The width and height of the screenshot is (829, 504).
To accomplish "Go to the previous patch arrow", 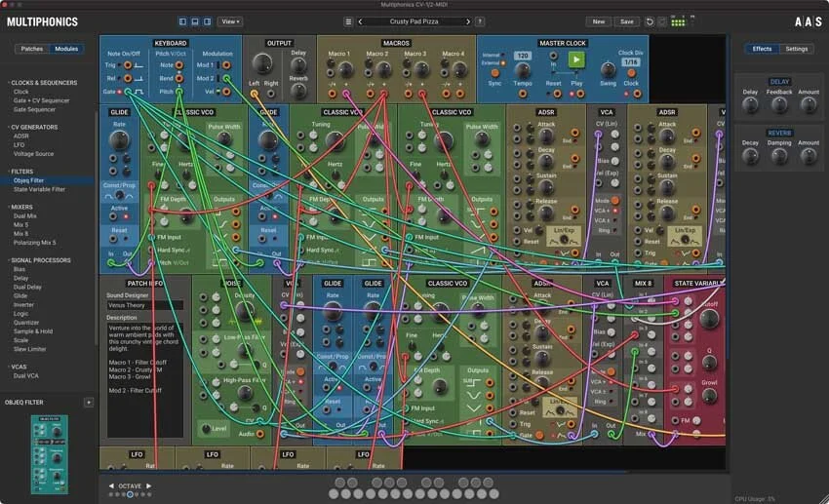I will tap(361, 21).
